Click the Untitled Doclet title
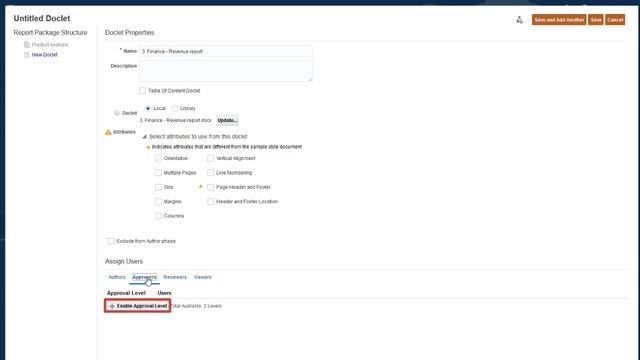 (42, 18)
